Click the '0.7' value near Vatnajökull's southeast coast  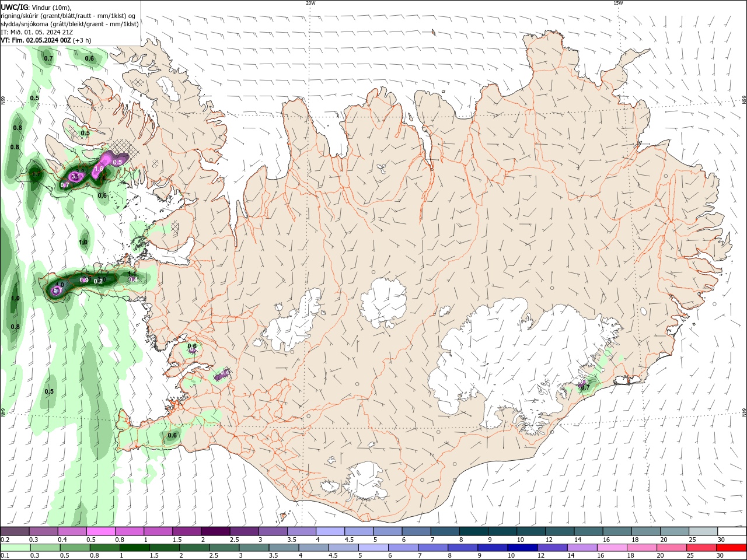coord(585,387)
